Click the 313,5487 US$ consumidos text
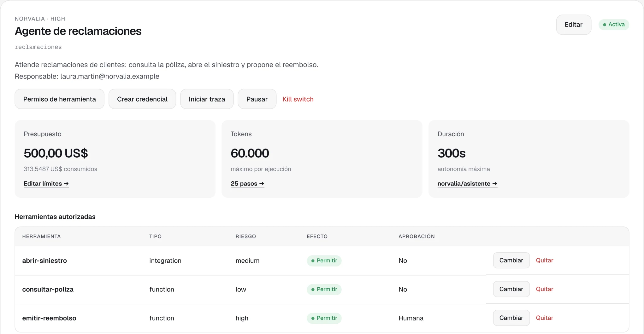Screen dimensions: 644x334 point(60,169)
